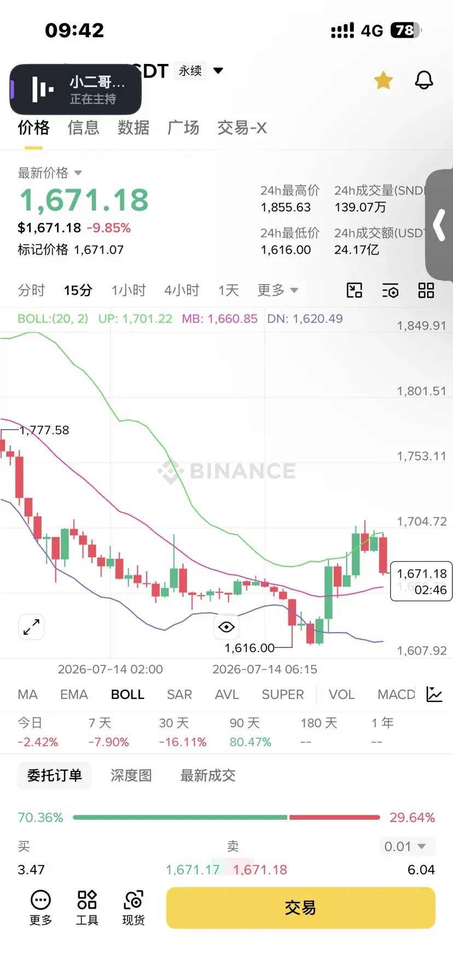Expand chart to fullscreen arrows icon

click(x=31, y=627)
